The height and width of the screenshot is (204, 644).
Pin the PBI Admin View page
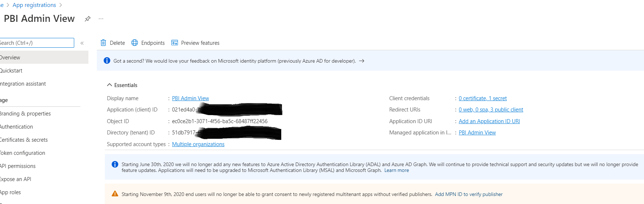click(x=88, y=19)
